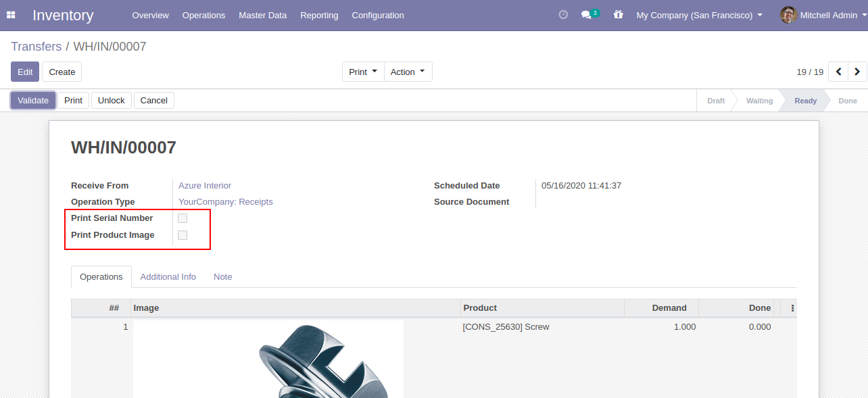Cancel the transfer

pos(154,100)
